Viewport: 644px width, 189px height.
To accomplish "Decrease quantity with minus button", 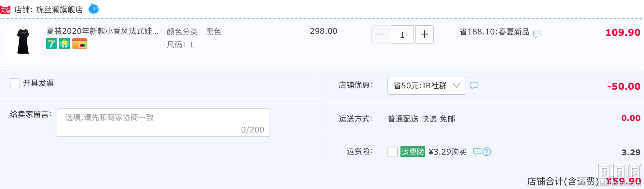I will coord(380,34).
